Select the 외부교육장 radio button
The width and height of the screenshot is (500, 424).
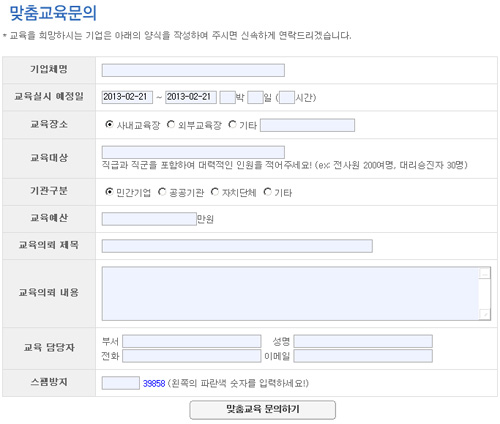[171, 124]
